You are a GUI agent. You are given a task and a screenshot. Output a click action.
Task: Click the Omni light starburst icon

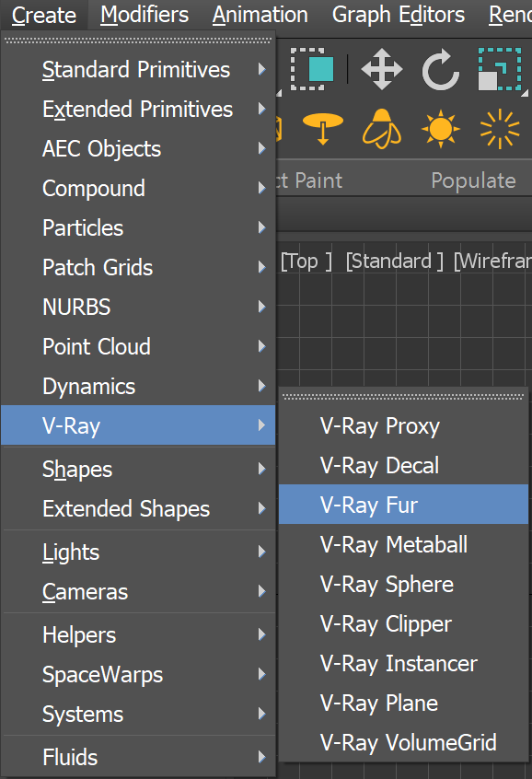pos(500,129)
